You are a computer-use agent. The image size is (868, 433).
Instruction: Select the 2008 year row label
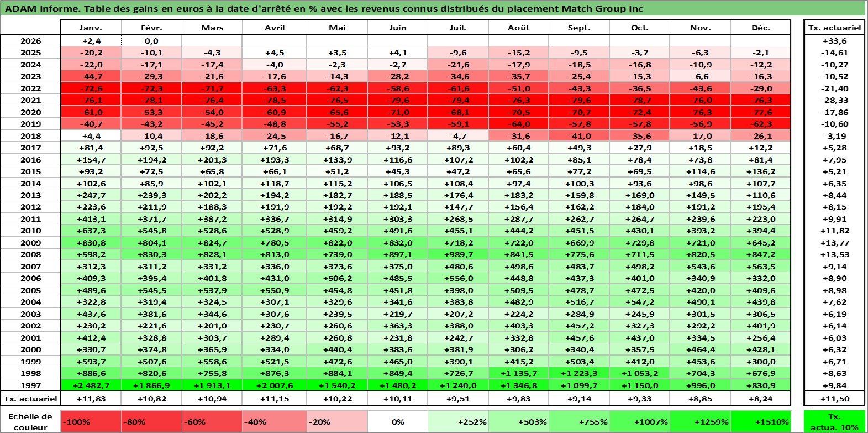(x=30, y=254)
